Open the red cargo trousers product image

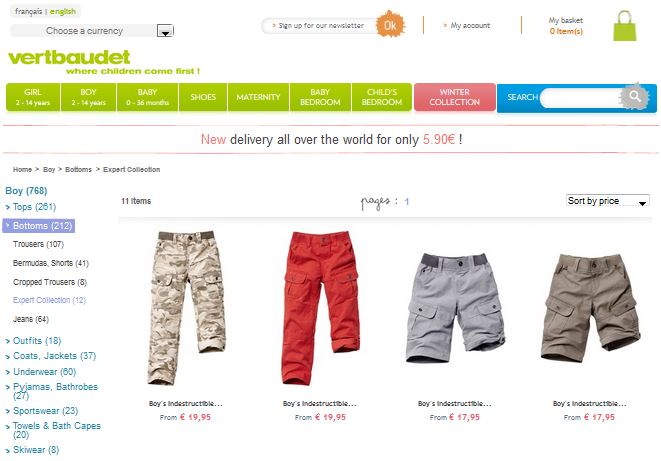click(x=321, y=308)
